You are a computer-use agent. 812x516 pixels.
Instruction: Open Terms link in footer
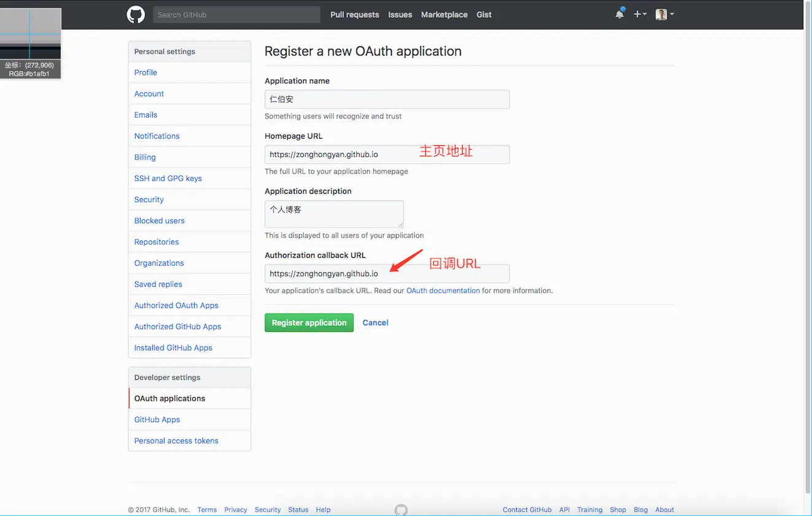pyautogui.click(x=207, y=510)
